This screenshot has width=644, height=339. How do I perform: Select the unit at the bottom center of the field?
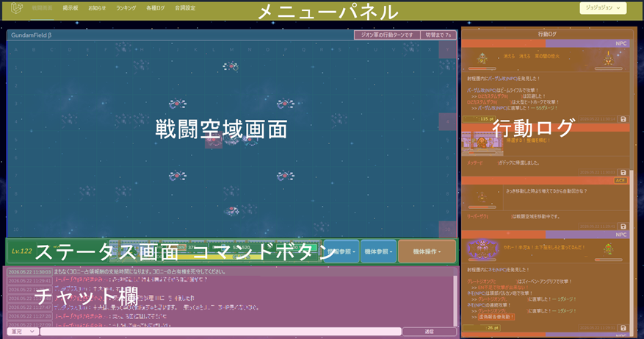click(x=232, y=211)
